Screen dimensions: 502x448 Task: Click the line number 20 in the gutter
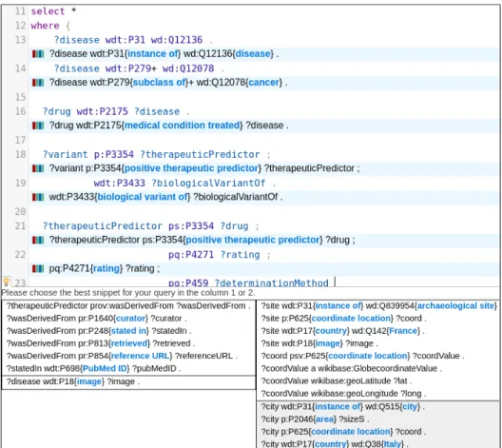(20, 211)
